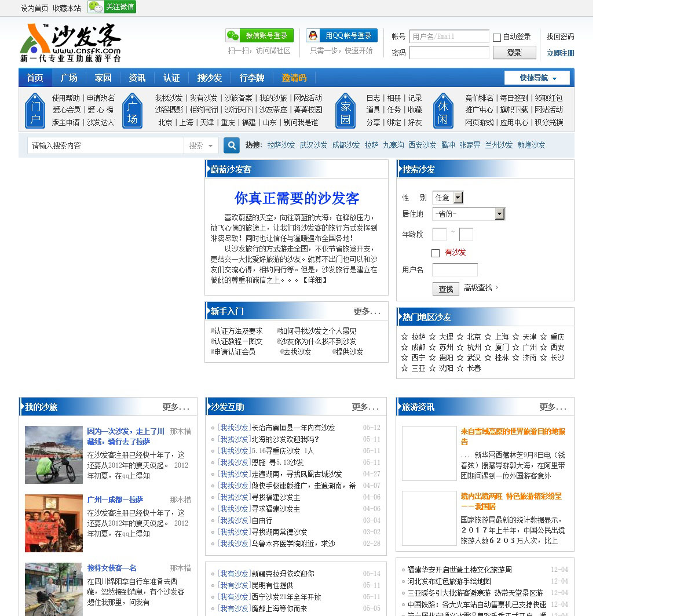The image size is (695, 616).
Task: Open 更多 in 沙发互助 panel
Action: point(365,407)
